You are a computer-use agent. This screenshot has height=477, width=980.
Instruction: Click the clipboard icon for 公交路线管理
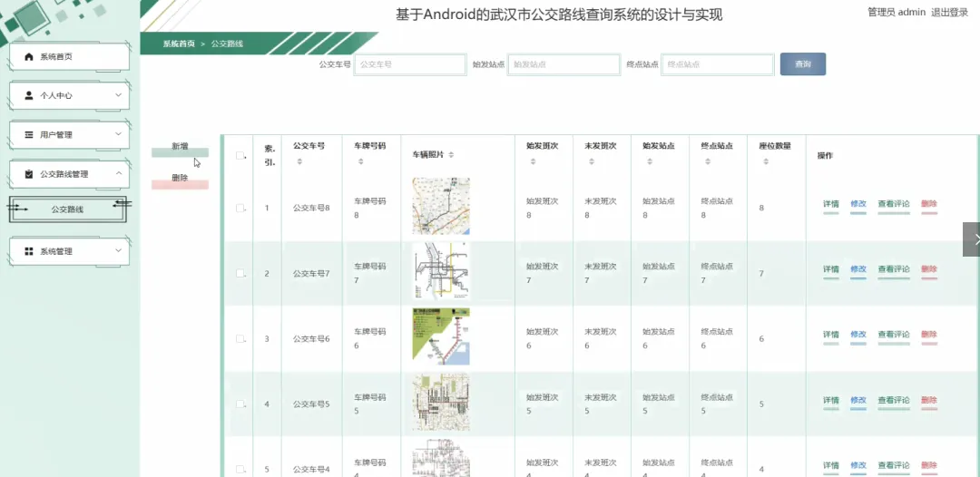(x=29, y=174)
